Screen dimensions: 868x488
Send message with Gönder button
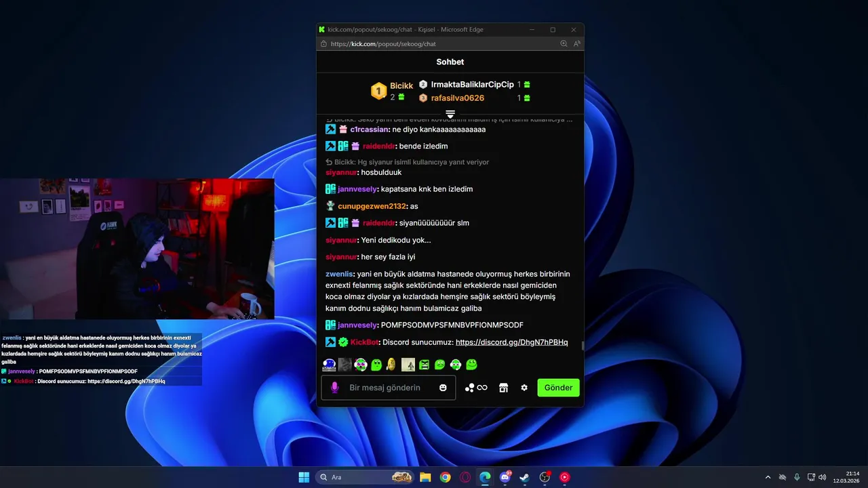coord(558,388)
